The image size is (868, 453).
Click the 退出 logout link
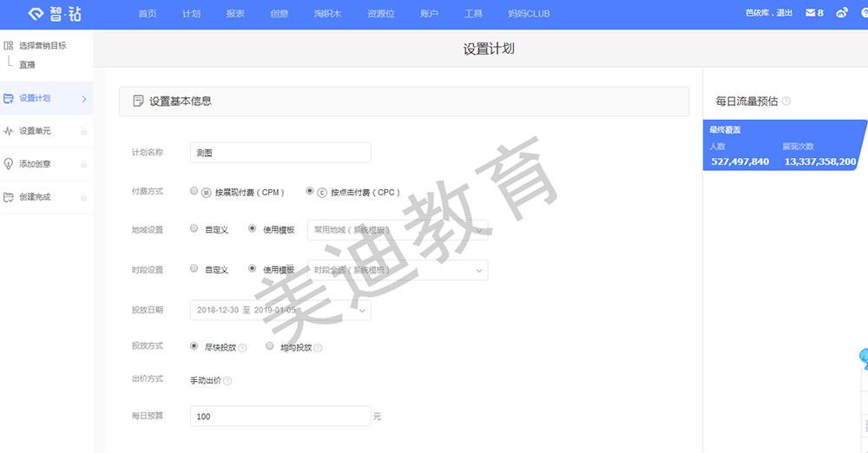[786, 14]
